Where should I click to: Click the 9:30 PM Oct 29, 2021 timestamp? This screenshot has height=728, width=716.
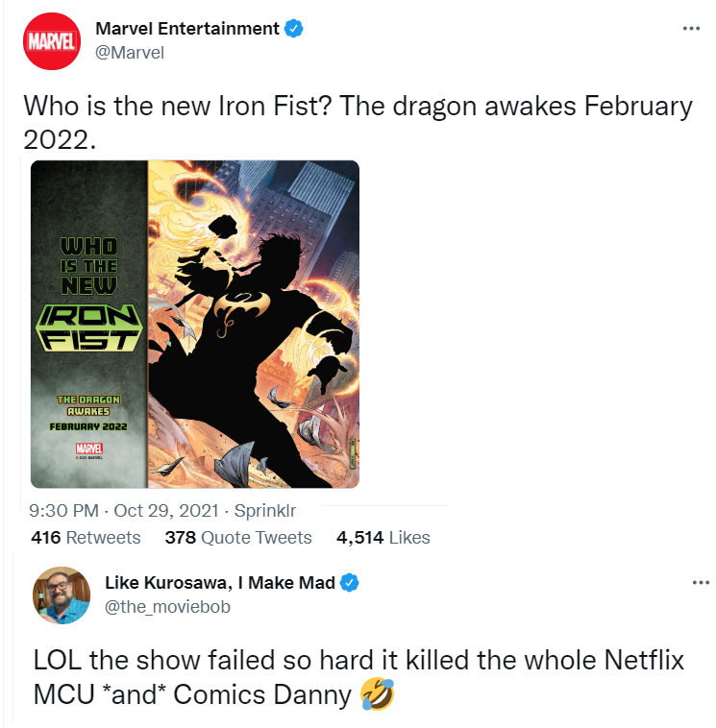pos(124,511)
